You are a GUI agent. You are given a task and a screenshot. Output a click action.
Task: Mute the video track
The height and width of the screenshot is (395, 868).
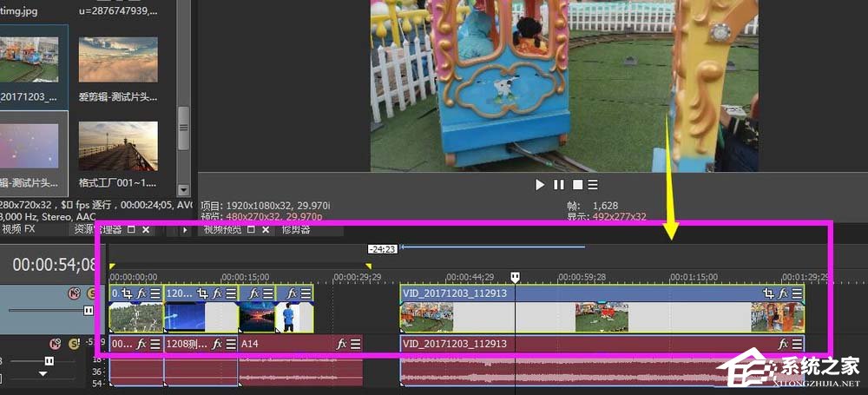tap(75, 294)
